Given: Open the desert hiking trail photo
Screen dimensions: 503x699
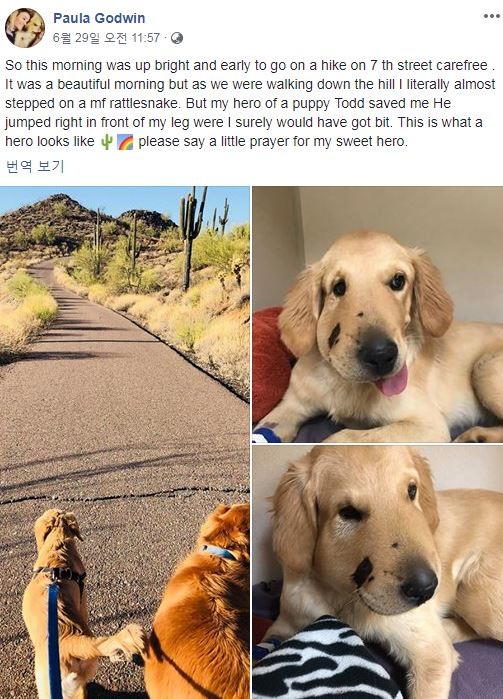Looking at the screenshot, I should [124, 442].
